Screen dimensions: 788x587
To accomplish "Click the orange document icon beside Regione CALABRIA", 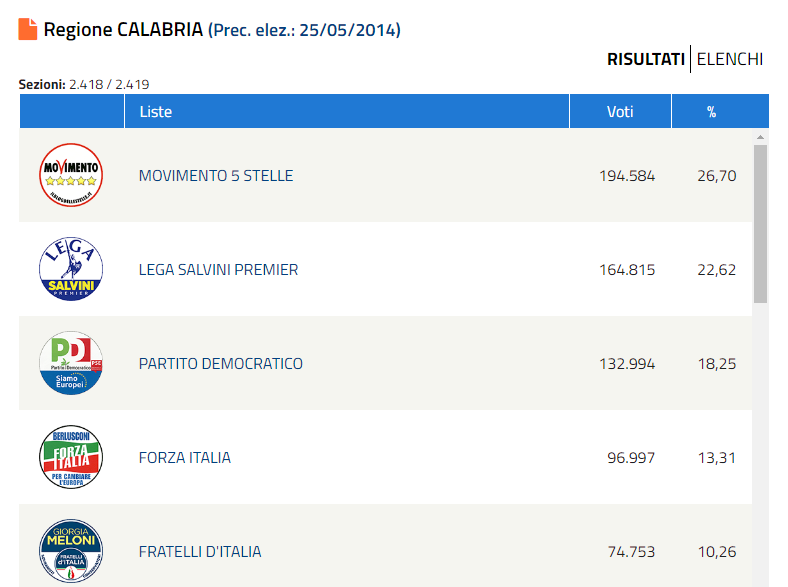I will point(28,29).
